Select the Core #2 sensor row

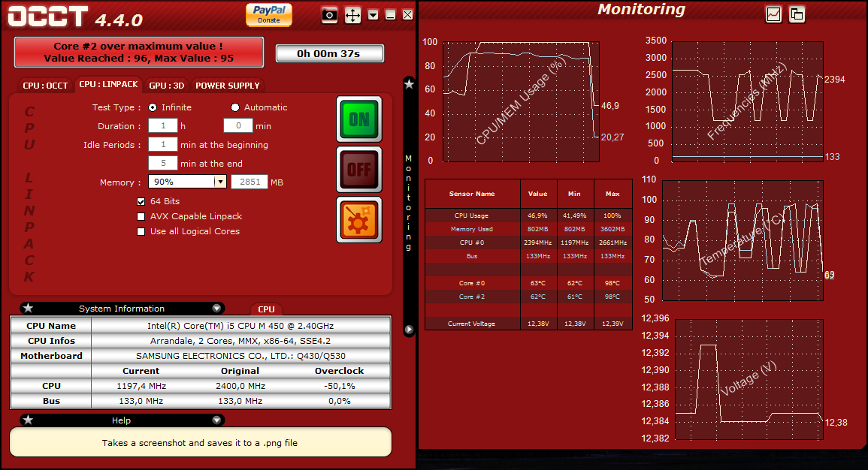point(528,297)
